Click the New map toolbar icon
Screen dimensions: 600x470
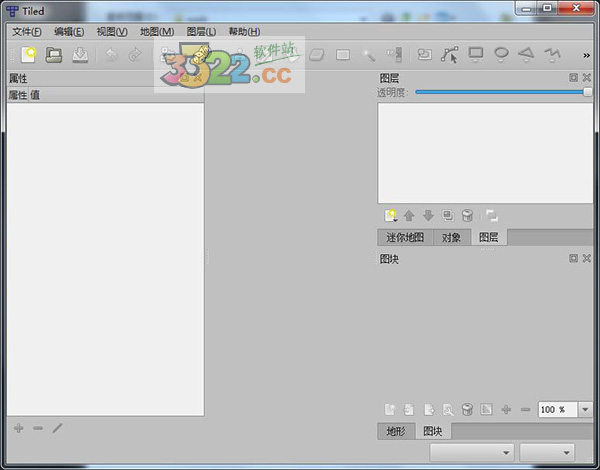(x=28, y=55)
